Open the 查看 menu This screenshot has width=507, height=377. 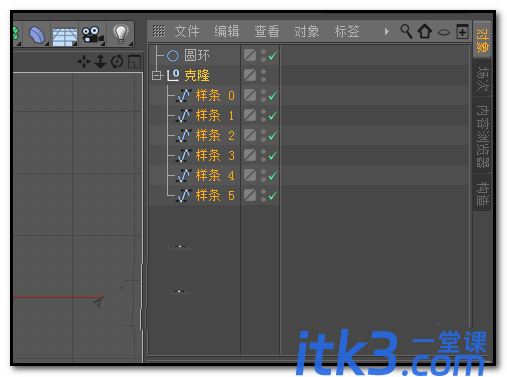(x=267, y=31)
